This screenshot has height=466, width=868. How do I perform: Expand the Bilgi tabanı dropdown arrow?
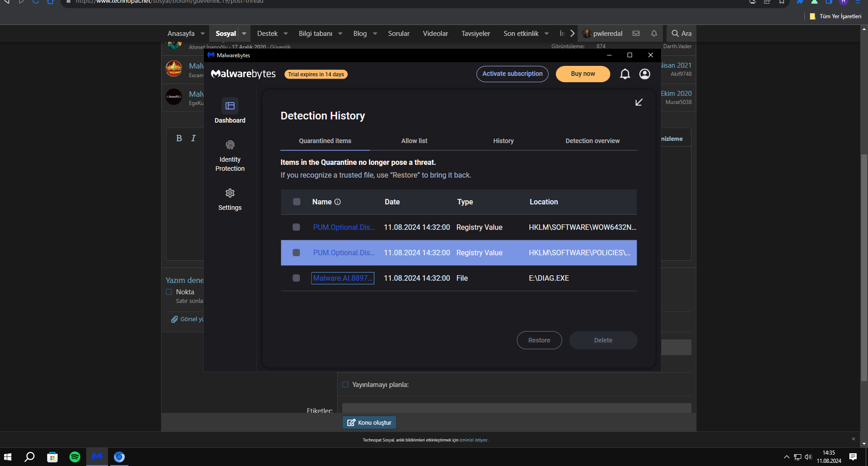pyautogui.click(x=340, y=34)
